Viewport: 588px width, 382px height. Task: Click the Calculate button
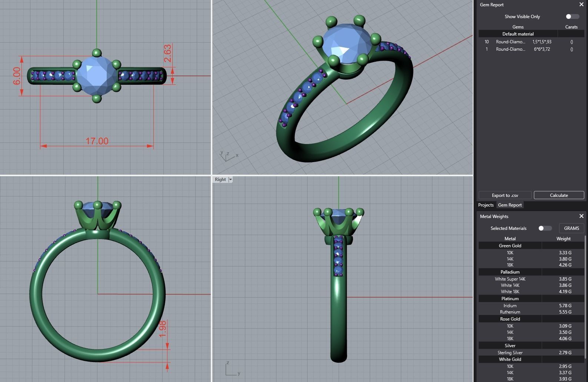click(x=559, y=195)
